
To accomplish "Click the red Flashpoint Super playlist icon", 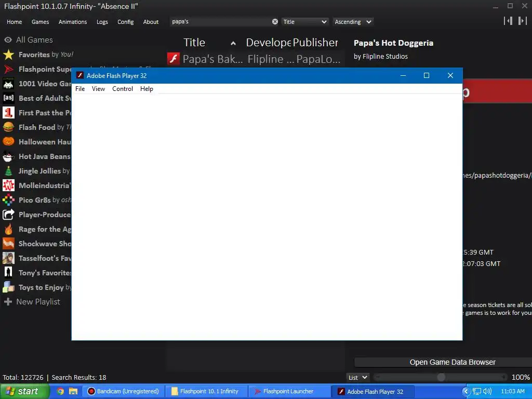I will click(8, 69).
